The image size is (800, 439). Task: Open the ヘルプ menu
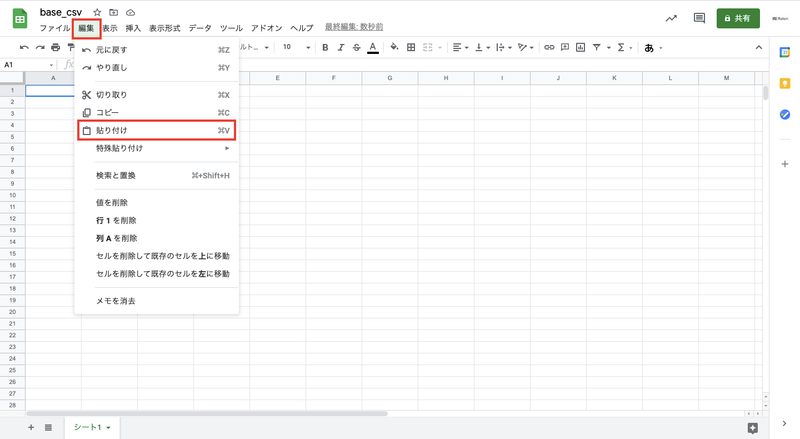tap(302, 28)
